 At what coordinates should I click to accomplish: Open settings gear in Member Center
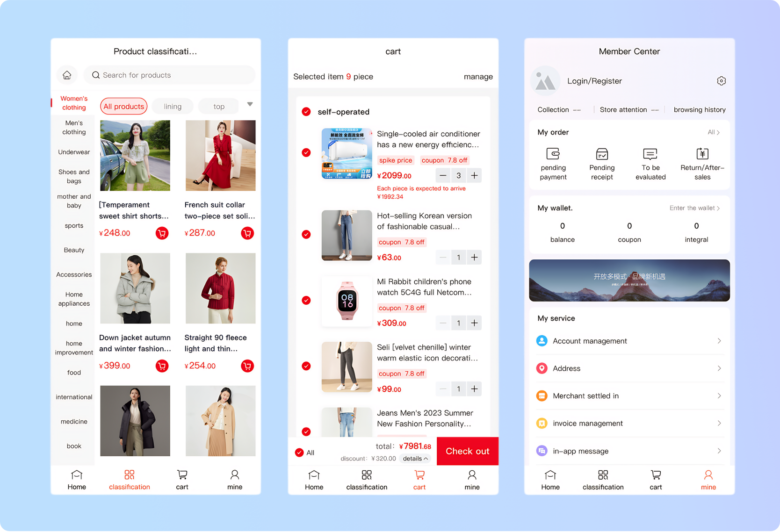click(x=721, y=81)
